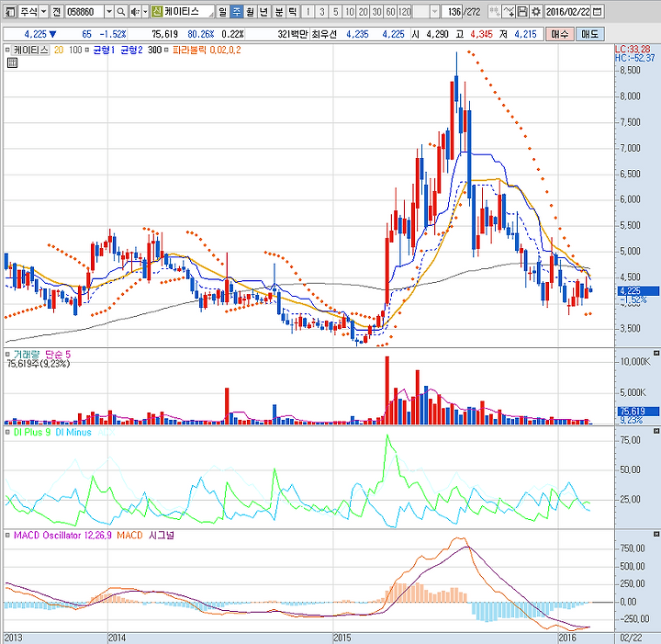Click the faint ADX label
This screenshot has width=661, height=644.
coord(106,432)
